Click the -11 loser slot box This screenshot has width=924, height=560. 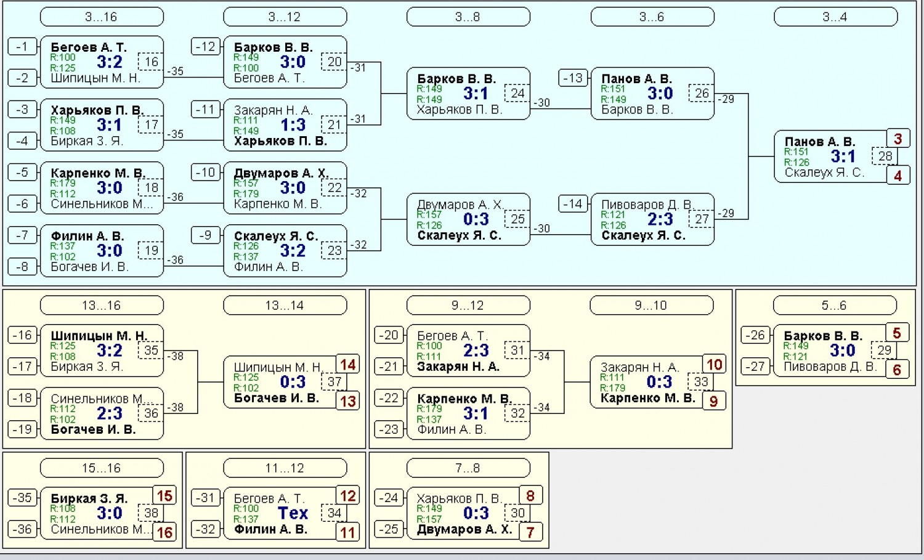coord(206,110)
